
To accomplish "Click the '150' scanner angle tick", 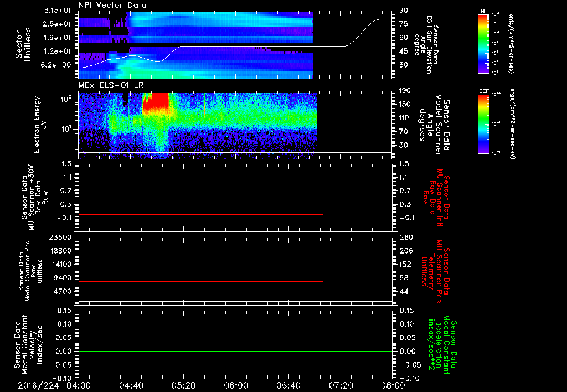I will 406,104.
